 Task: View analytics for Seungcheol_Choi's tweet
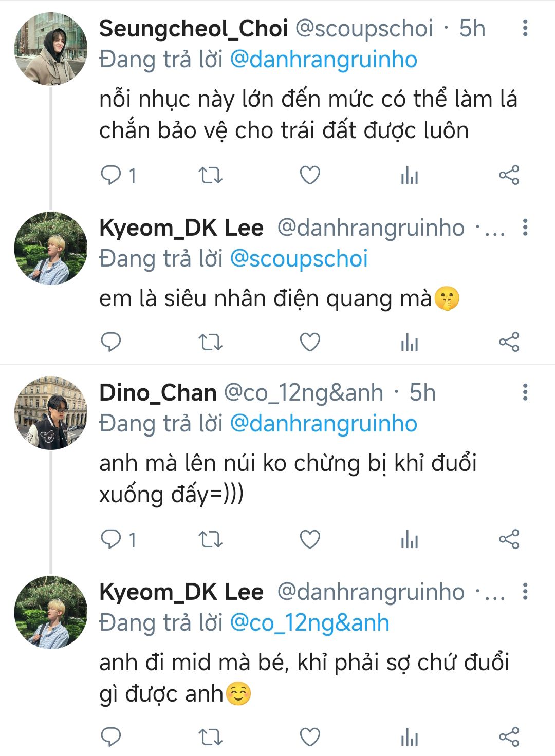coord(410,176)
